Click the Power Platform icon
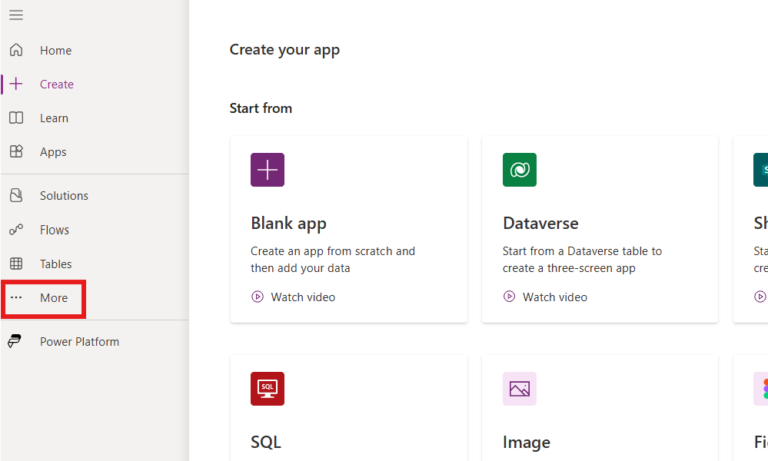Viewport: 768px width, 461px height. 16,342
